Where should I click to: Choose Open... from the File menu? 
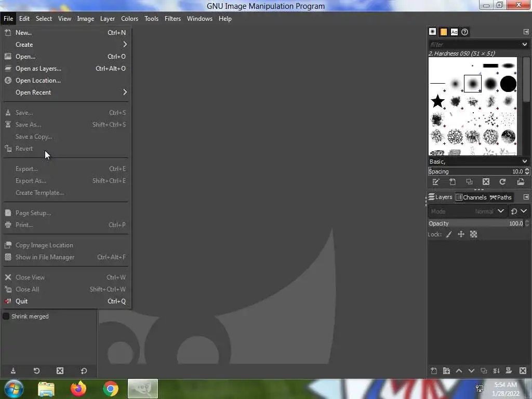click(66, 56)
